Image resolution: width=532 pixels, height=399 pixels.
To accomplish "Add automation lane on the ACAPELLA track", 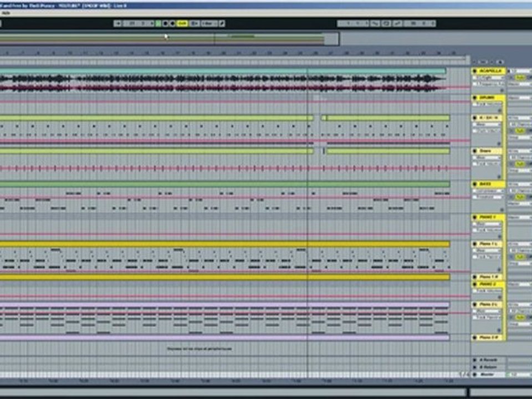I will [502, 90].
